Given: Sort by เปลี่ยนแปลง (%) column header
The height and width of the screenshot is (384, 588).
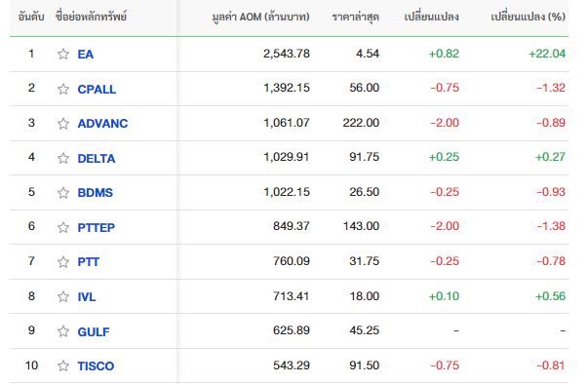Looking at the screenshot, I should (528, 17).
